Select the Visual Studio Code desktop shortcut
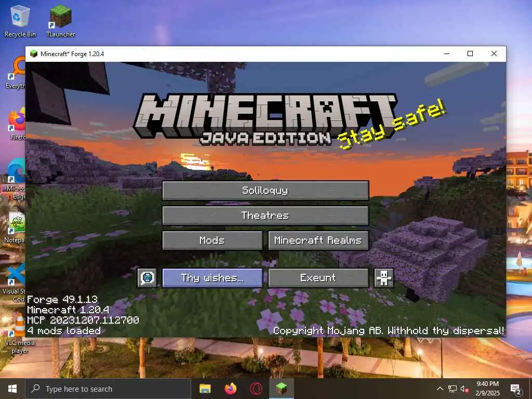The image size is (532, 399). (x=14, y=283)
